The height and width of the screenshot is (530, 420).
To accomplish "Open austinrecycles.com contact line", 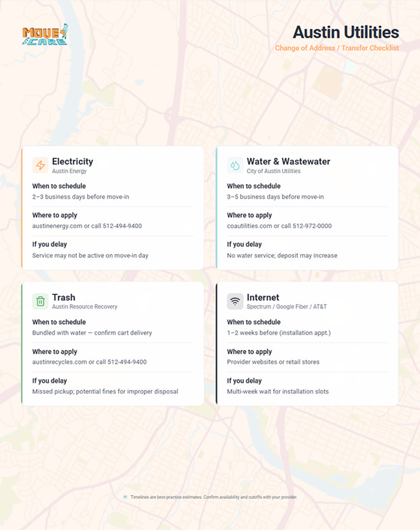I will (x=90, y=362).
